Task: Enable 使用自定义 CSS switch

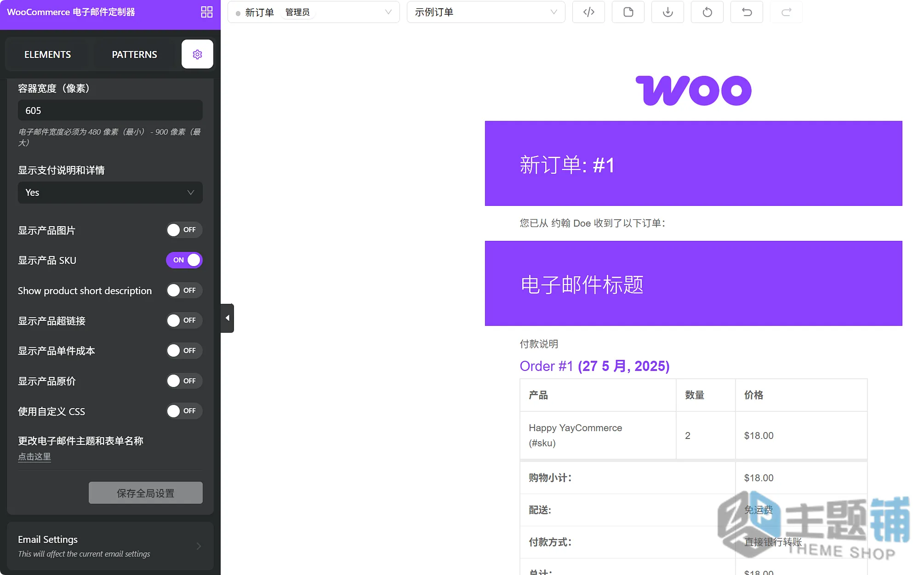Action: [184, 411]
